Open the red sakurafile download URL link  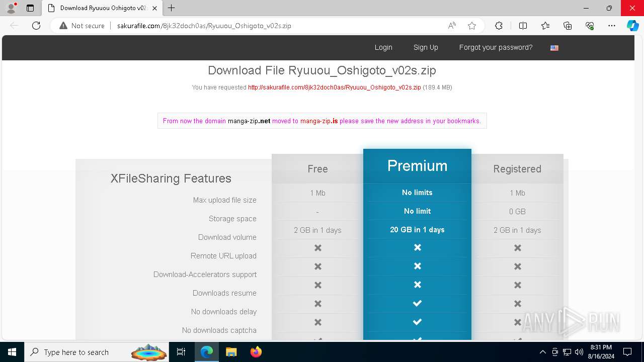(x=335, y=87)
